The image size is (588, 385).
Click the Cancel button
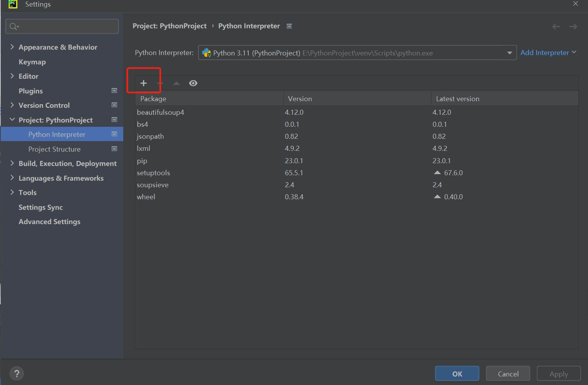[508, 374]
